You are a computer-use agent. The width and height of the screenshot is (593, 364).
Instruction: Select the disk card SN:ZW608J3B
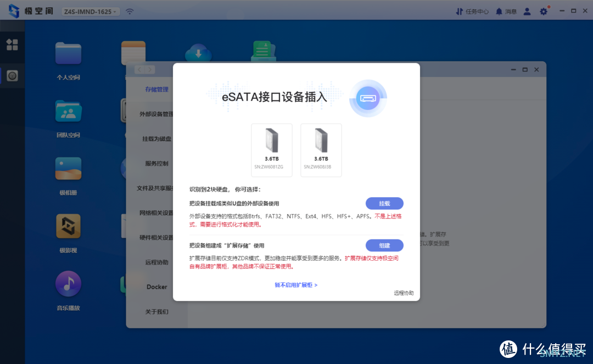(x=321, y=150)
